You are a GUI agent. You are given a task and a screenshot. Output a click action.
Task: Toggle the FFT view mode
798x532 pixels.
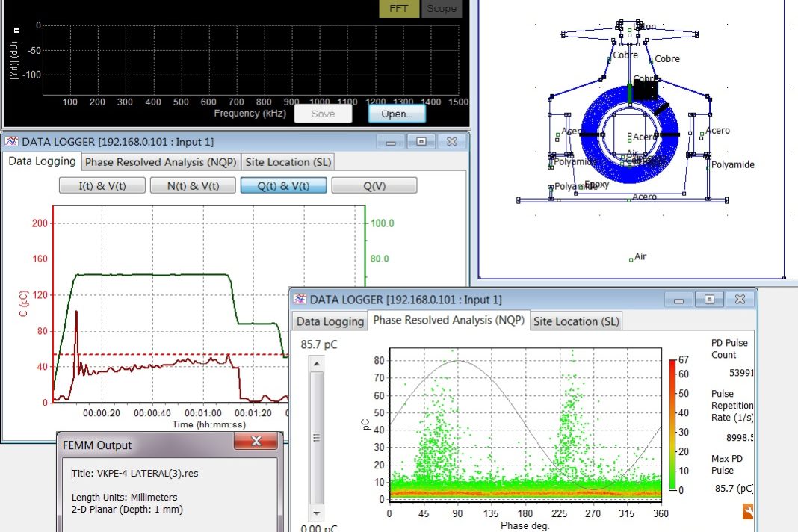coord(399,9)
